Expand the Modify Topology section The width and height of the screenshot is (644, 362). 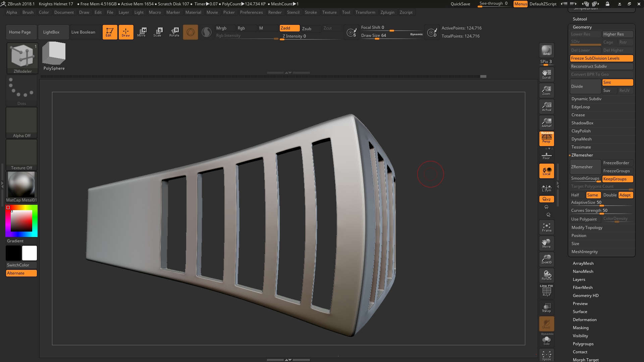587,228
